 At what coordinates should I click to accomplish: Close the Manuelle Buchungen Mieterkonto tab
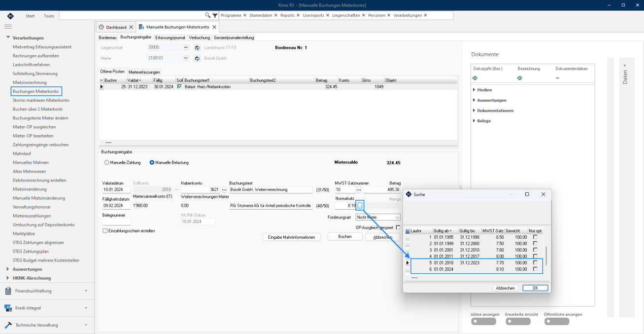click(214, 27)
